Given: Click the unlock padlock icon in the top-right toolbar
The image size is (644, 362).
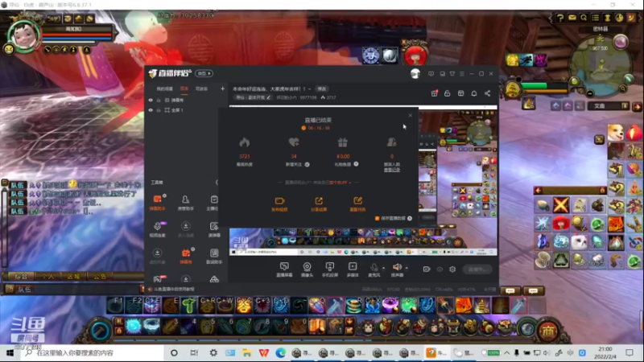Looking at the screenshot, I should 448,93.
